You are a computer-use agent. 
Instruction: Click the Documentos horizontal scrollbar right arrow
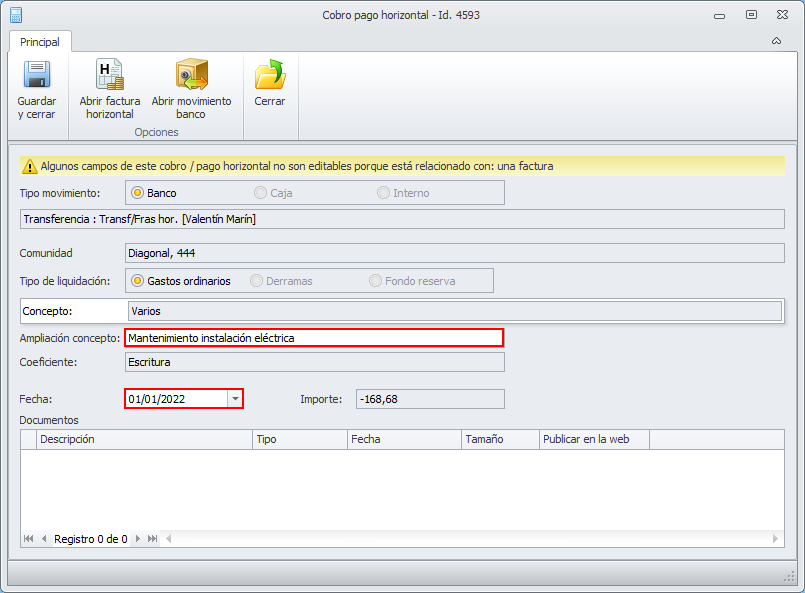coord(776,539)
